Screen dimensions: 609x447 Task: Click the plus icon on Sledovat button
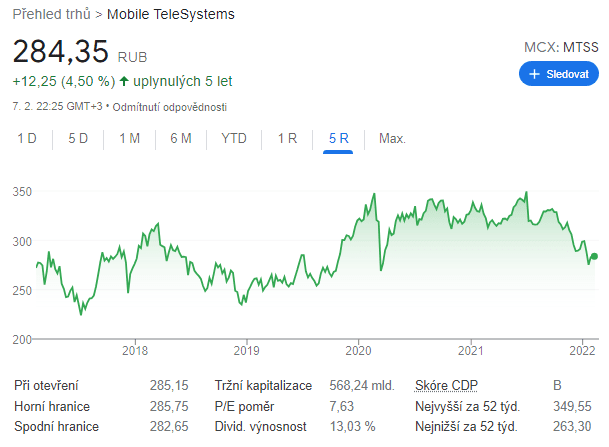[x=535, y=74]
